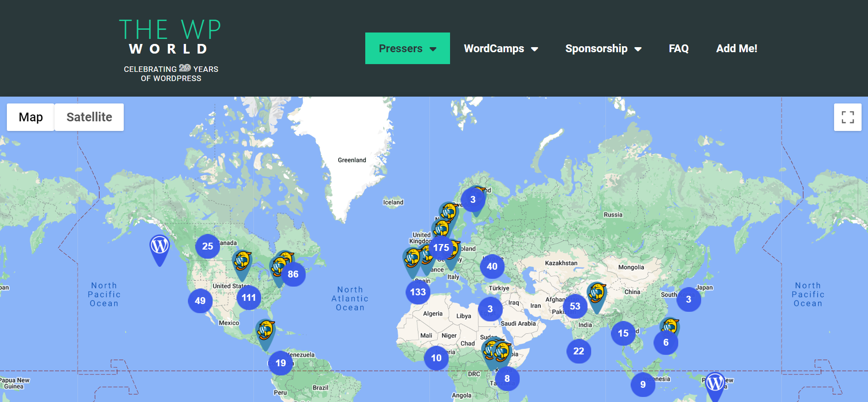Open The WP World logo home link
The width and height of the screenshot is (868, 402).
tap(170, 50)
